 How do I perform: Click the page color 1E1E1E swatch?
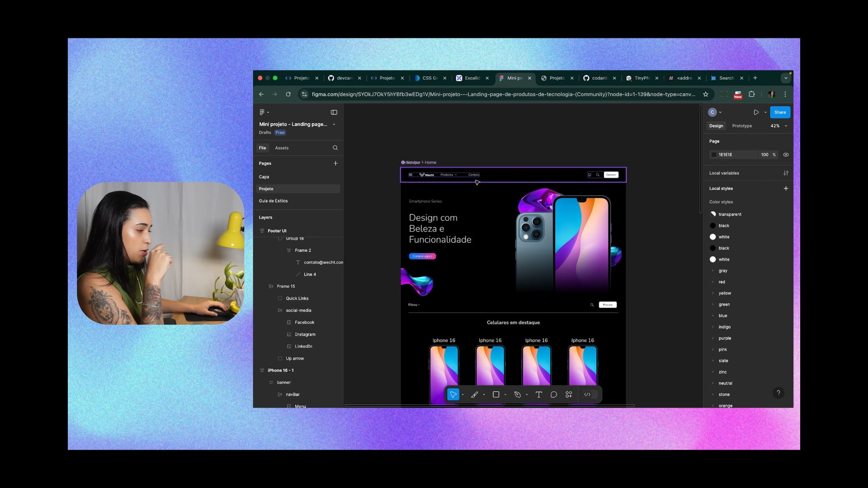(714, 155)
